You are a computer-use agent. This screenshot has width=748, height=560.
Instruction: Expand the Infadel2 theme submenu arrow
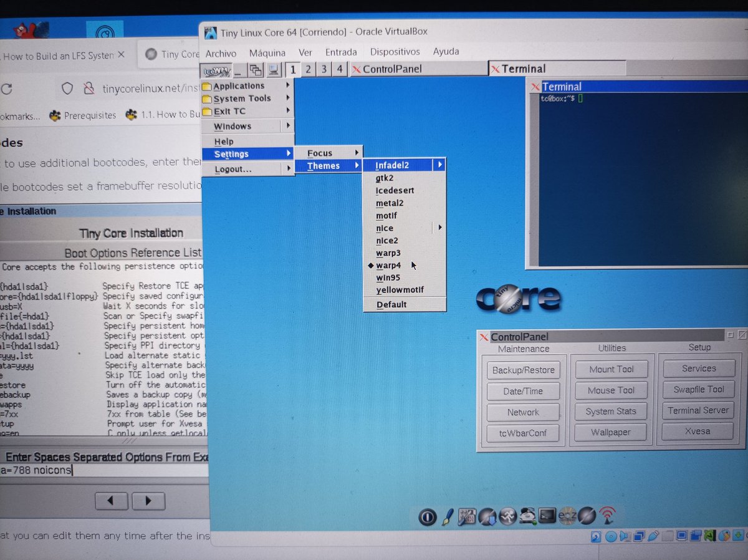pyautogui.click(x=440, y=165)
